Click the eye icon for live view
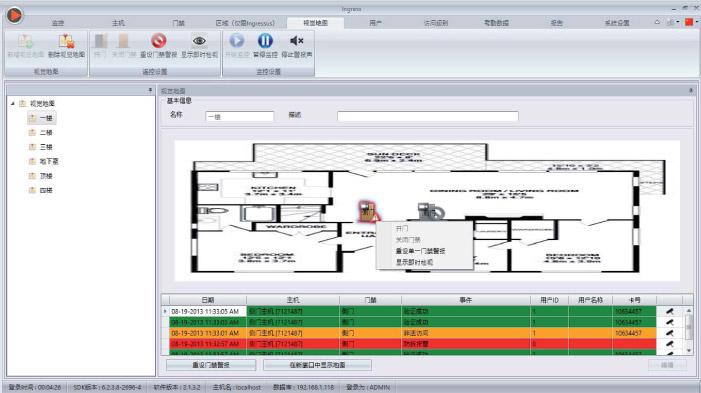The height and width of the screenshot is (393, 701). (x=199, y=41)
